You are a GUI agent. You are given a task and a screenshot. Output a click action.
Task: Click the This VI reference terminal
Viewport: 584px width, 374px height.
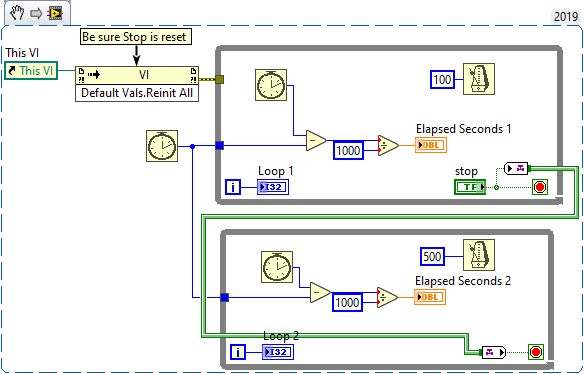click(x=31, y=70)
